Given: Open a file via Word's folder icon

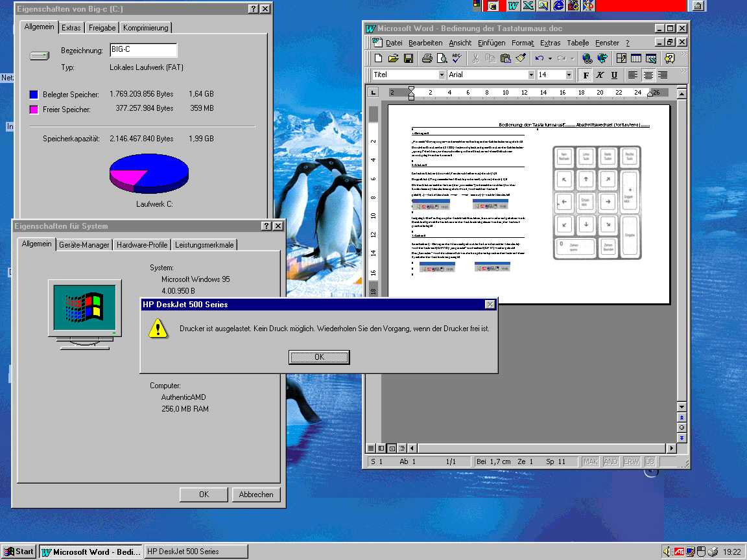Looking at the screenshot, I should point(393,58).
